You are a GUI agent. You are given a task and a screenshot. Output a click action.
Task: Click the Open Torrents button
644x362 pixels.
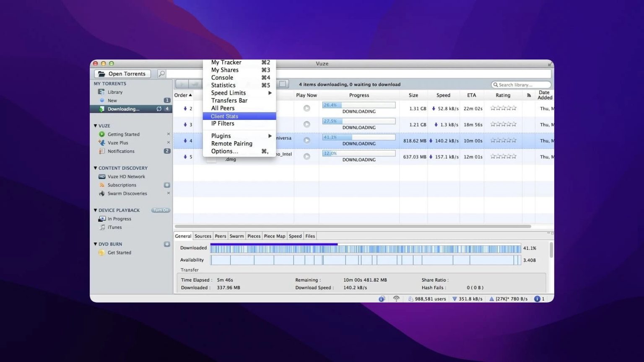tap(122, 73)
